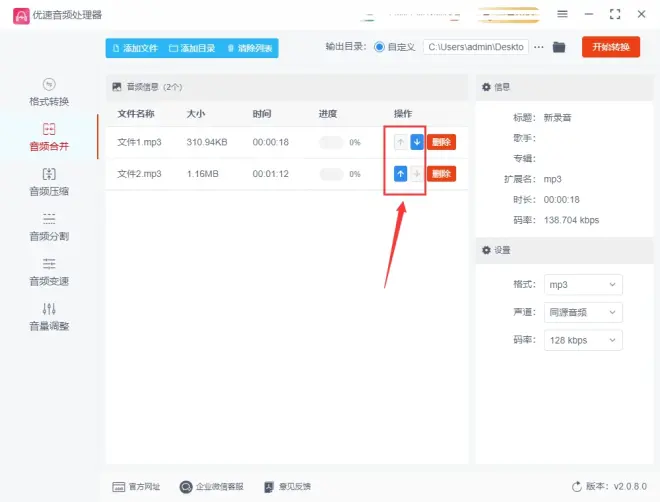Maximize the application window
The image size is (660, 502).
tap(615, 14)
